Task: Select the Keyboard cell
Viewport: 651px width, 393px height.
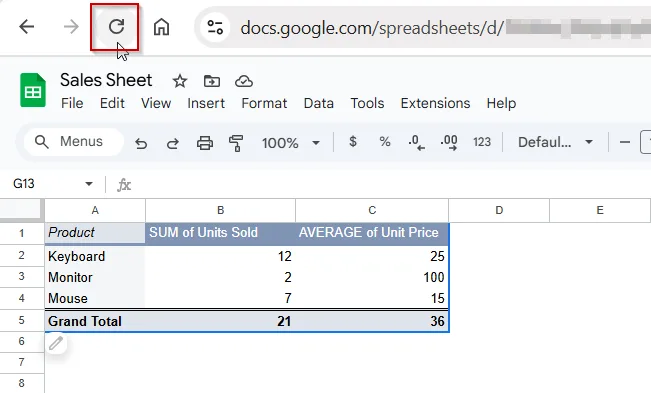Action: 95,256
